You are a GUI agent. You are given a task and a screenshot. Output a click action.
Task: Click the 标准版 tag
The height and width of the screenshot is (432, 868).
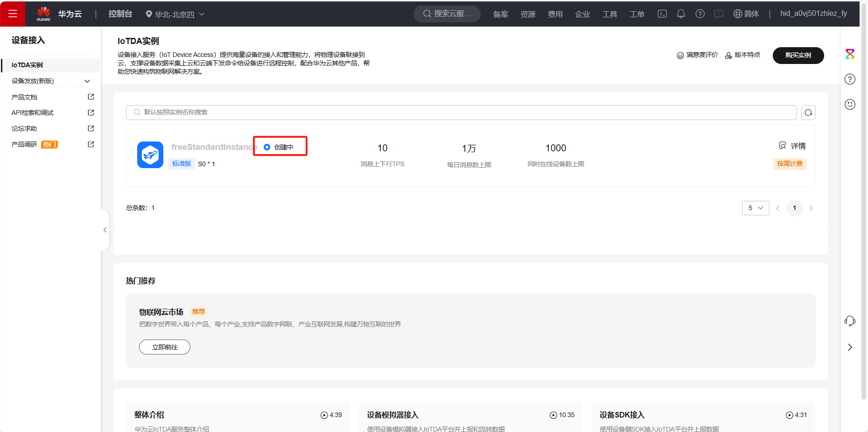[182, 163]
